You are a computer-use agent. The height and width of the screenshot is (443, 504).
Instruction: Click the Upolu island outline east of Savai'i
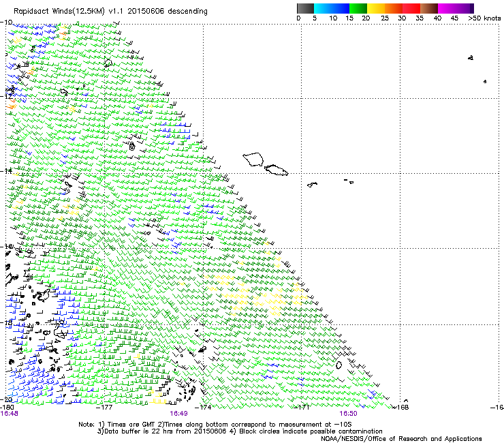point(276,170)
